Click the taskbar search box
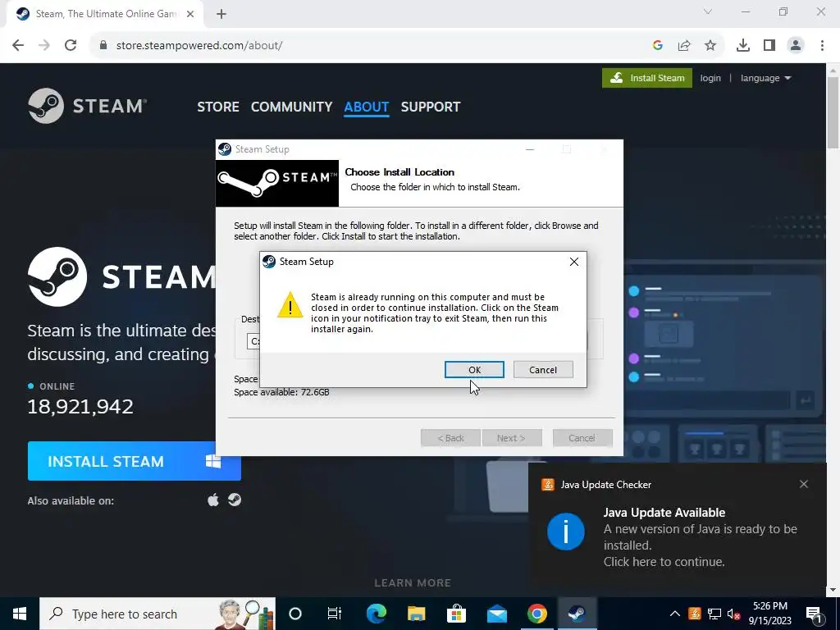The height and width of the screenshot is (630, 840). coord(157,614)
